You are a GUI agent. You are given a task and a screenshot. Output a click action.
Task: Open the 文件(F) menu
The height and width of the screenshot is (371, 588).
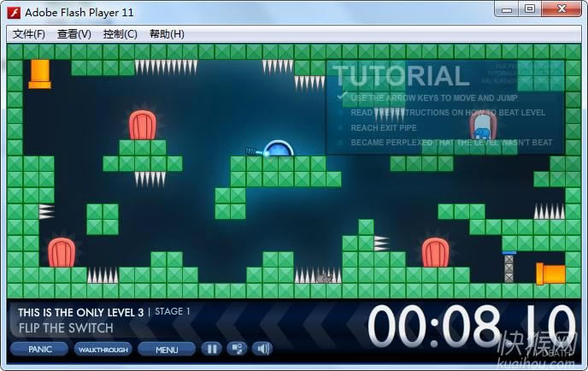pos(29,34)
